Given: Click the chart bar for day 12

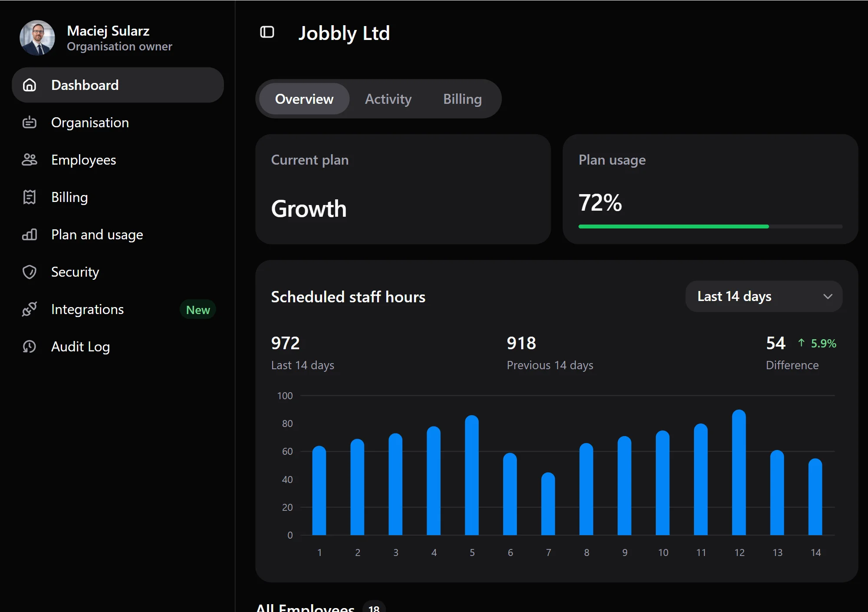Looking at the screenshot, I should pos(739,472).
